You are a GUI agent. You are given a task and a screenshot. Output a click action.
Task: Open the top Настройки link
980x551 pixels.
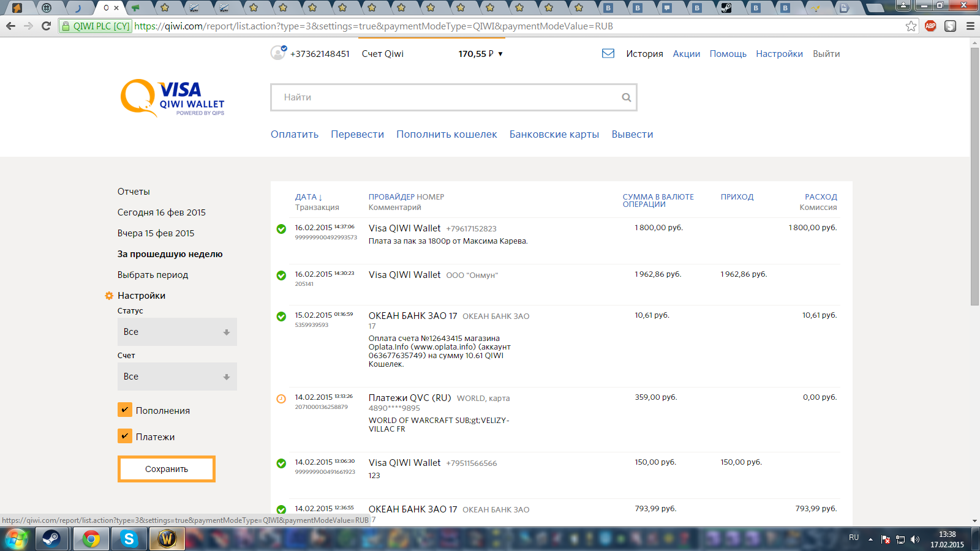click(779, 54)
